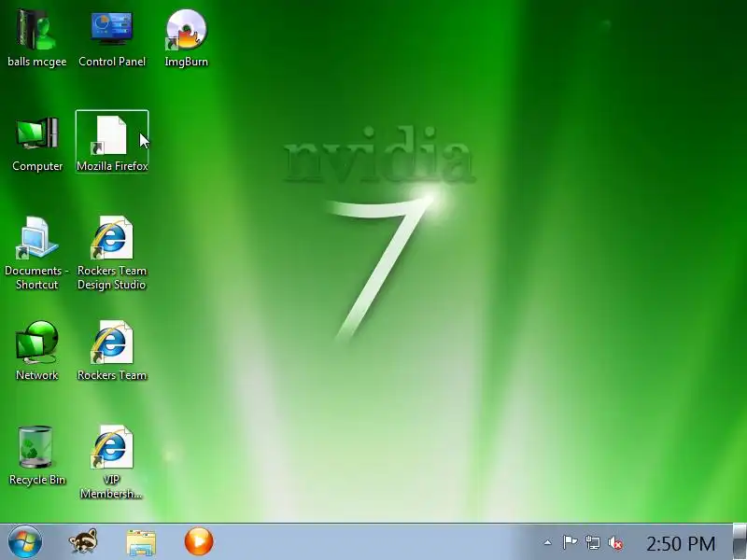Click the 2:50 PM taskbar clock
Viewport: 747px width, 560px height.
pos(681,543)
